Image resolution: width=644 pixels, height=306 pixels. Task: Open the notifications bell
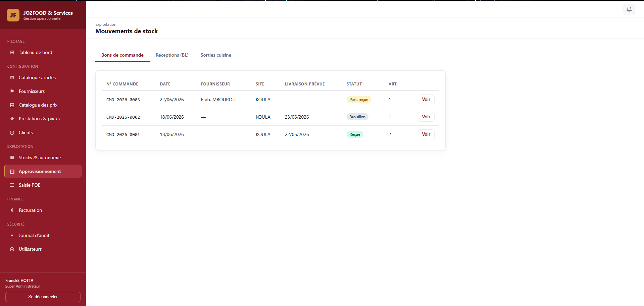click(629, 9)
